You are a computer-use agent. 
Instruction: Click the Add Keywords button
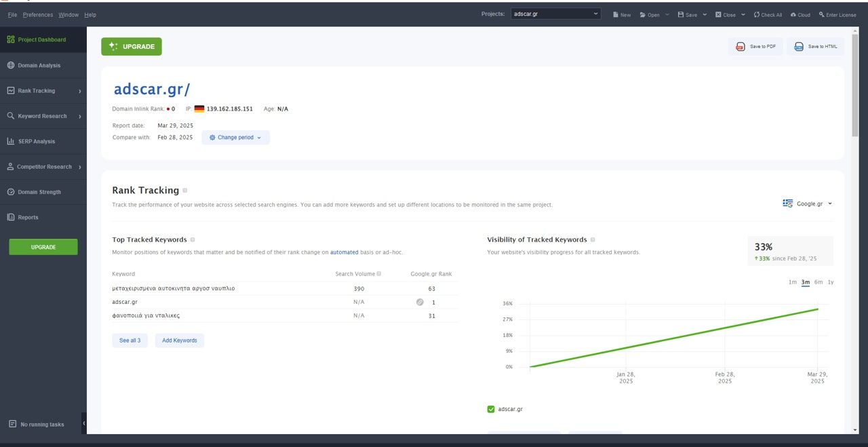tap(180, 341)
